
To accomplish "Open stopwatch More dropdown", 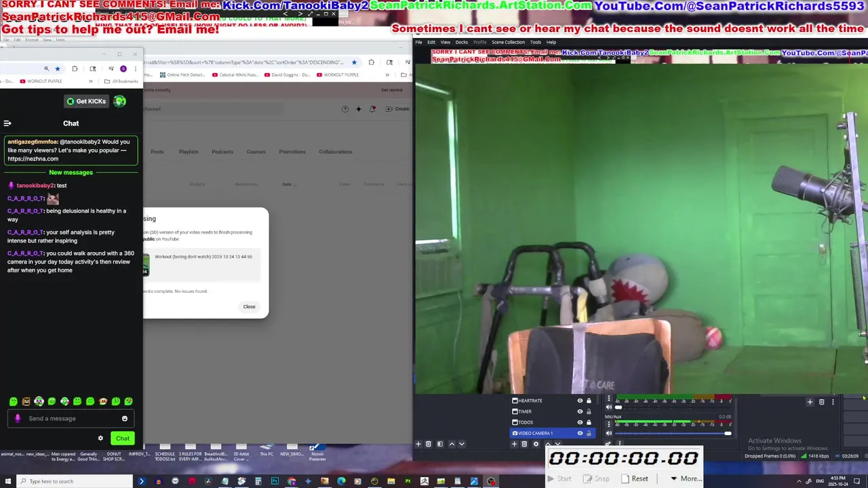I will tap(686, 479).
